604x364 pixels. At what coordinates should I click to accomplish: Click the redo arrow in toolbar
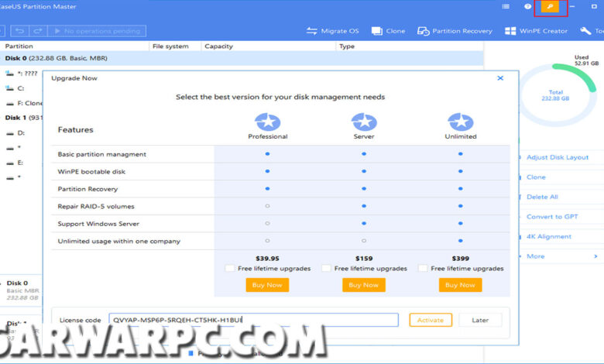(38, 31)
